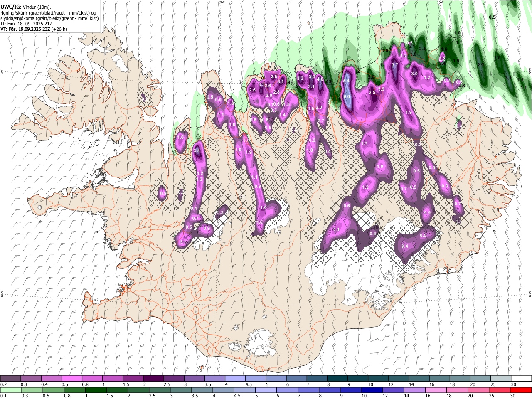
Task: Click the '4.0' value label on north coast
Action: point(320,79)
